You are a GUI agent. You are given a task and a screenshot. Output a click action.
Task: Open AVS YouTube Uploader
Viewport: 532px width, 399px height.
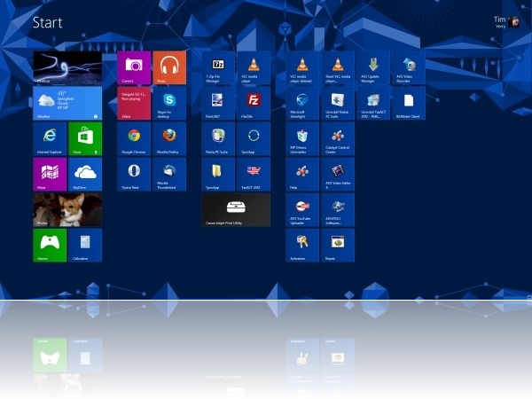tap(302, 209)
